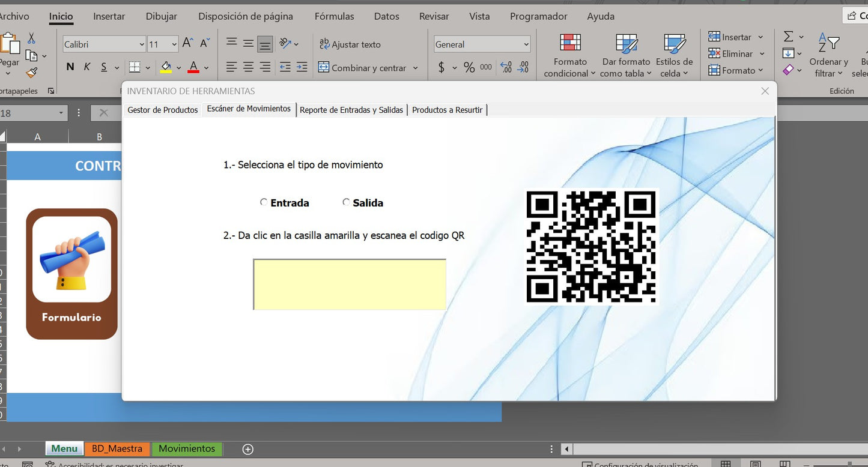Image resolution: width=868 pixels, height=467 pixels.
Task: Switch to BD_Maestra sheet tab
Action: 117,448
